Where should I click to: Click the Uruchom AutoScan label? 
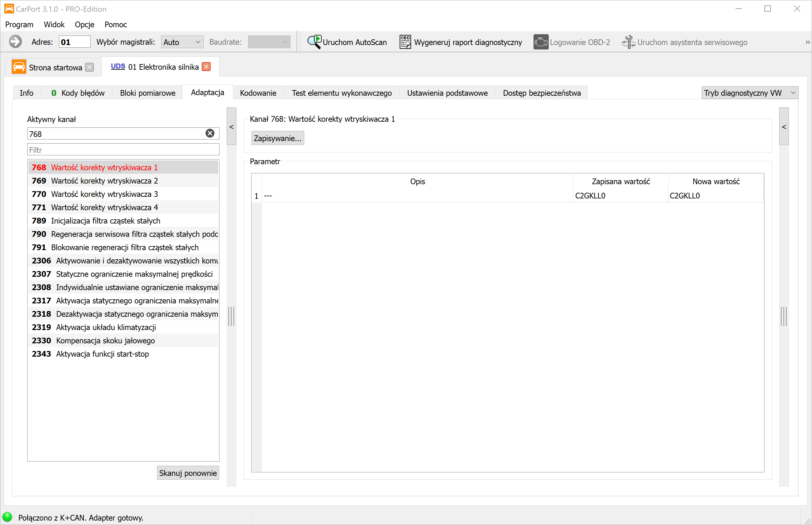tap(355, 42)
